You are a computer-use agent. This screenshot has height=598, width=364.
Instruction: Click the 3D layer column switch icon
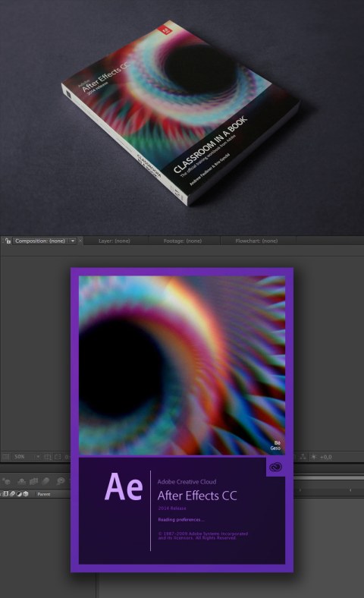pyautogui.click(x=26, y=494)
